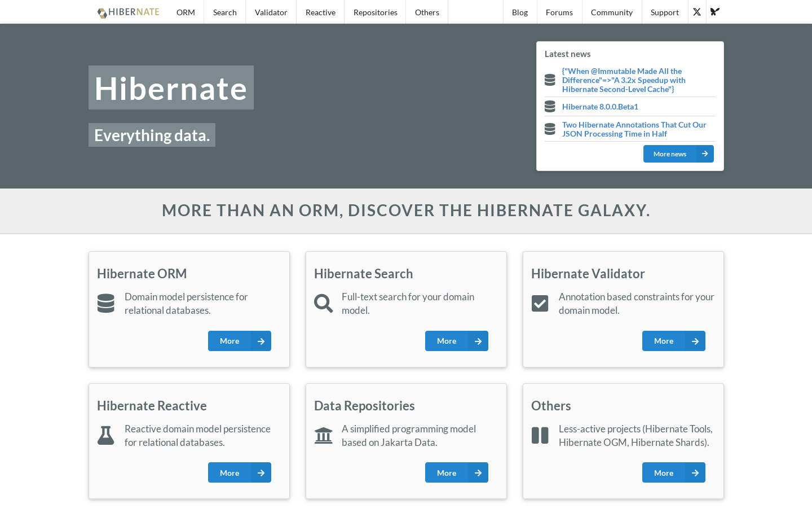Open the Community navigation link
This screenshot has width=812, height=508.
pos(612,12)
